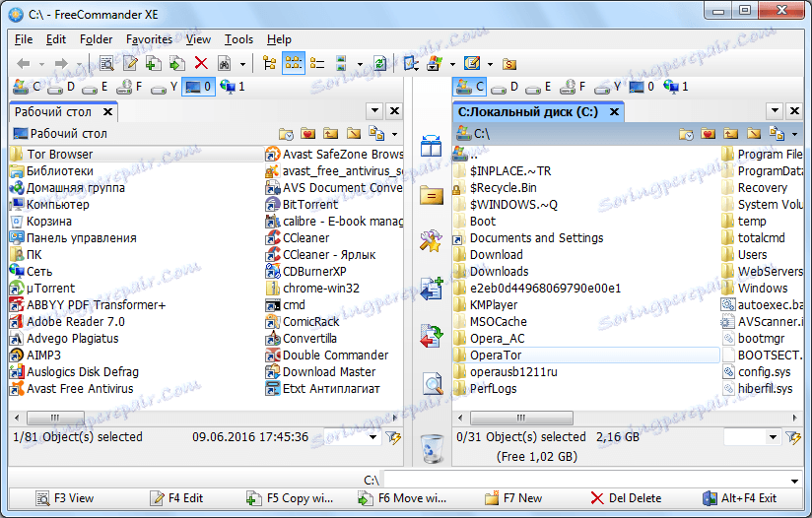This screenshot has height=518, width=812.
Task: Click the Forward navigation arrow
Action: tap(61, 64)
